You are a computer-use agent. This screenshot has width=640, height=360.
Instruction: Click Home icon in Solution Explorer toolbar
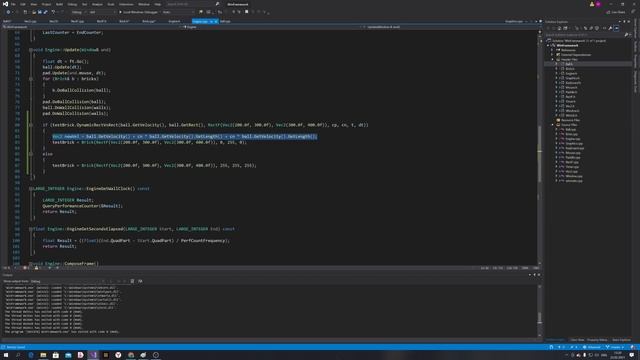560,28
